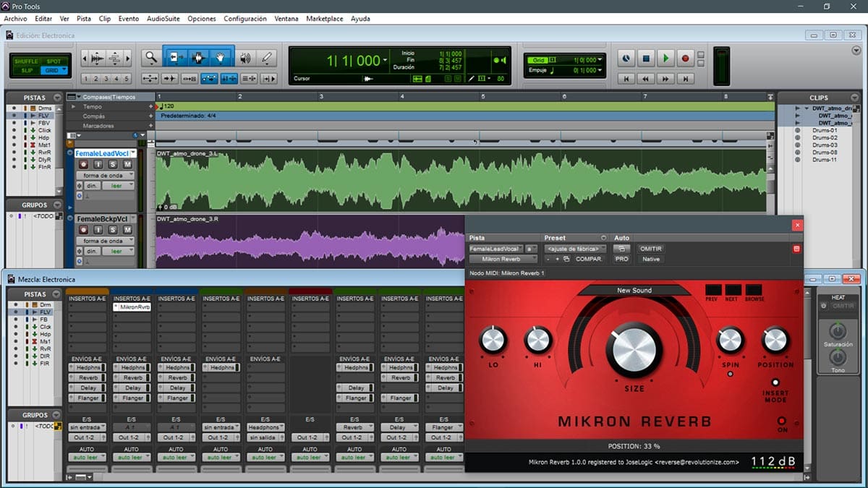This screenshot has width=868, height=488.
Task: Toggle the Mikron Reverb ON power button
Action: (782, 421)
